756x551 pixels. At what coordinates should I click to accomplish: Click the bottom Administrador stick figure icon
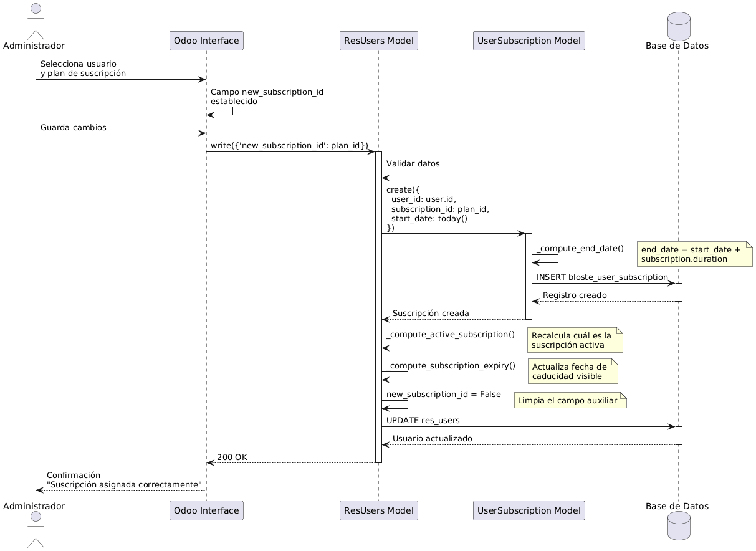click(x=35, y=530)
